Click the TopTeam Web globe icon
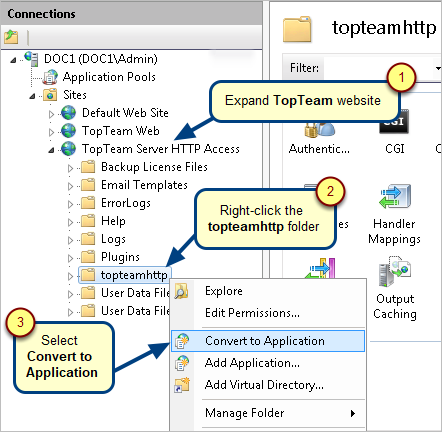Viewport: 442px width, 432px height. point(69,131)
